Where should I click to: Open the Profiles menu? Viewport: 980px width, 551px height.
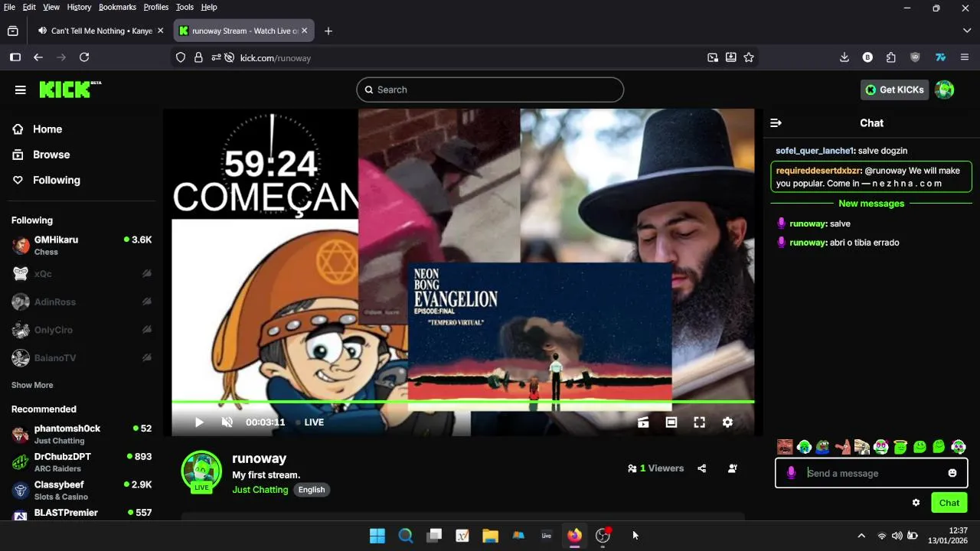[x=156, y=7]
